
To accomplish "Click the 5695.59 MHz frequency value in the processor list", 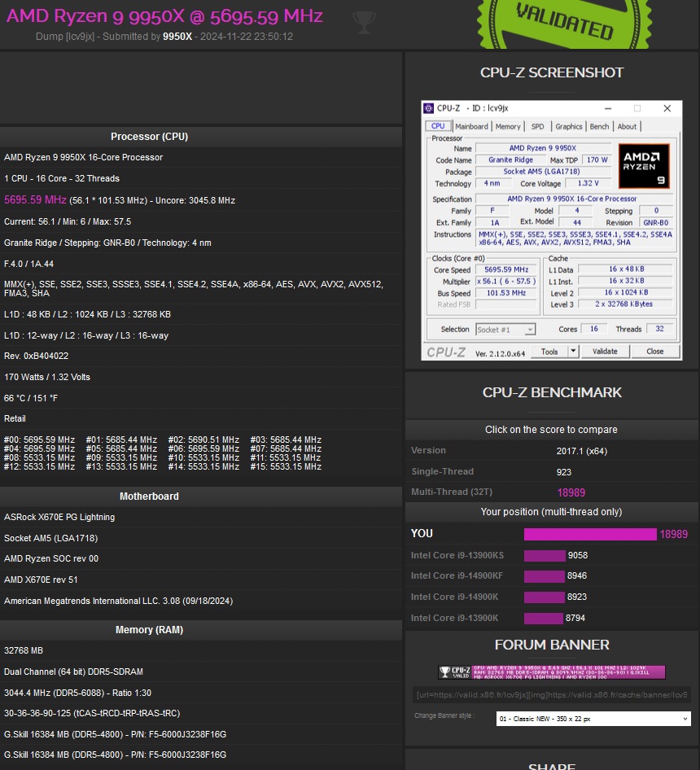I will pyautogui.click(x=35, y=200).
